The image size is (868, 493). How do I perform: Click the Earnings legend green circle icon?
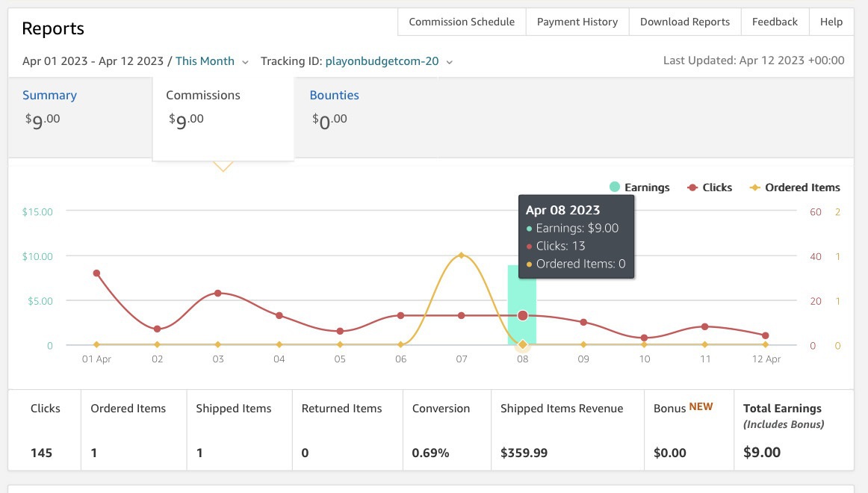click(x=615, y=187)
